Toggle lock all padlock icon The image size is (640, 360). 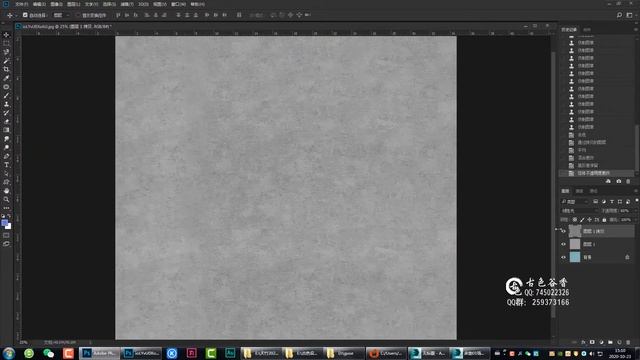click(604, 220)
